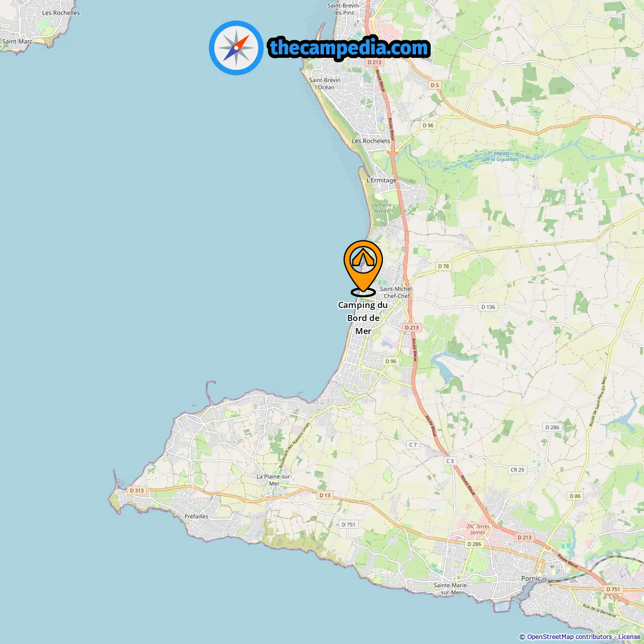644x644 pixels.
Task: Click the D 5 road badge
Action: [x=435, y=86]
